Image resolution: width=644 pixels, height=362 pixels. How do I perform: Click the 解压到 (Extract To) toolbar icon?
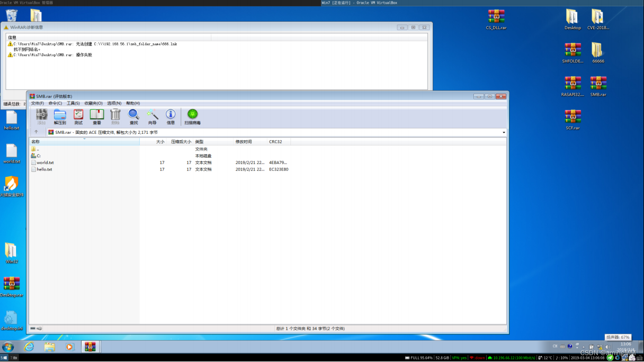tap(60, 117)
